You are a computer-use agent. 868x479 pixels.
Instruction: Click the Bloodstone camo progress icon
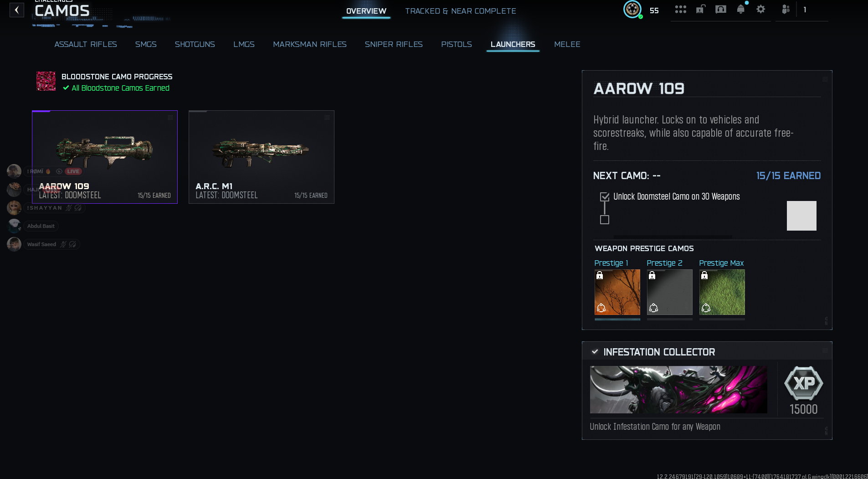coord(46,81)
